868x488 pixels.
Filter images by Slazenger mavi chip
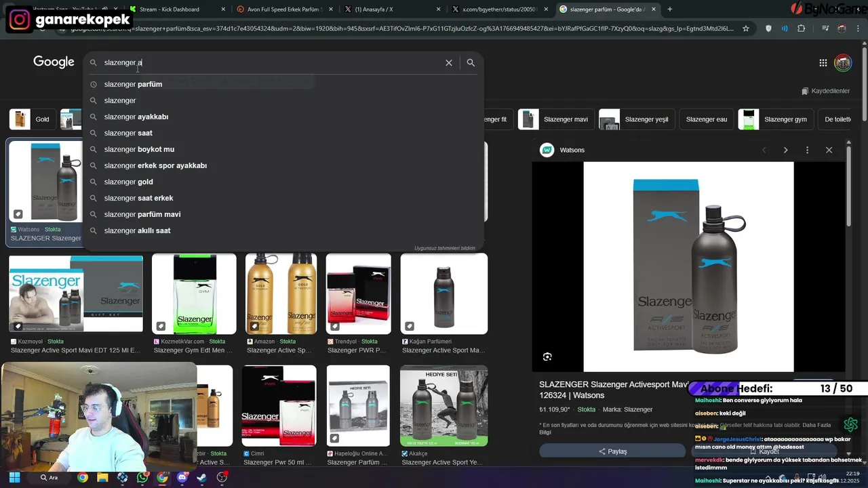(557, 119)
